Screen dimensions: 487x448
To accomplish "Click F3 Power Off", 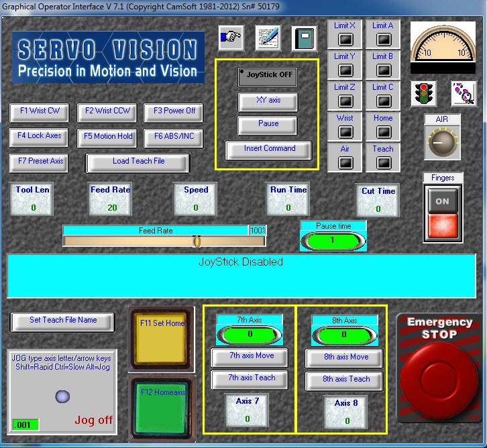I will 173,113.
